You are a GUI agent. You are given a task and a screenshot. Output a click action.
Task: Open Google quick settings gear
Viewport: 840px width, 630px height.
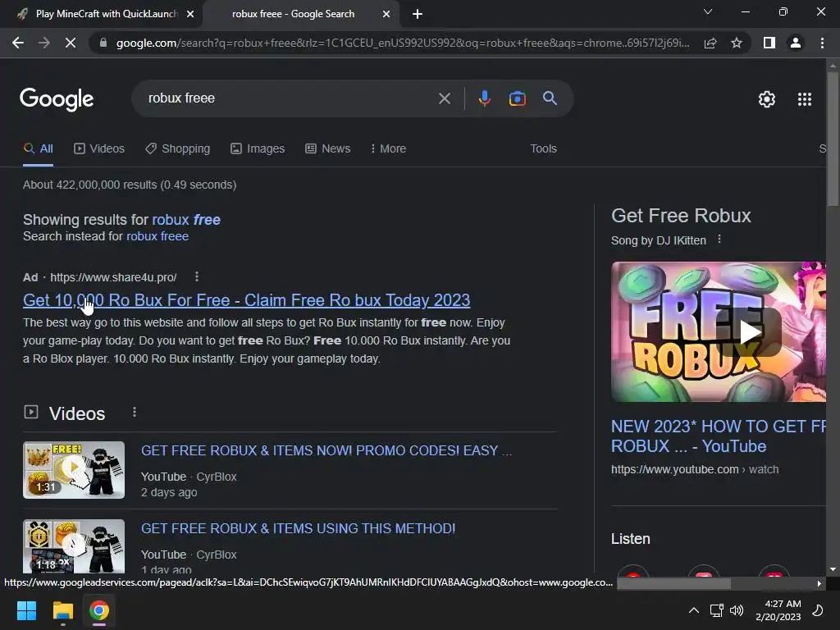[x=767, y=99]
